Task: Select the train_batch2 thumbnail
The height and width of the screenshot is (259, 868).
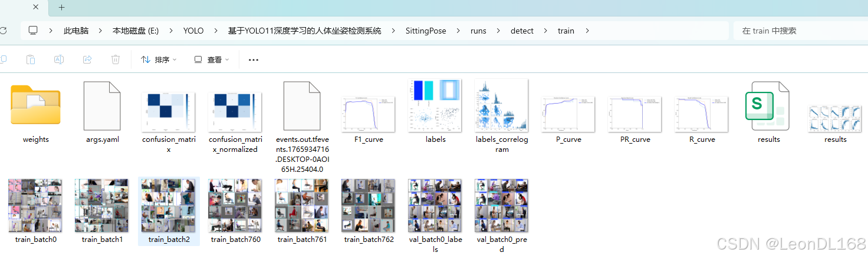Action: (169, 206)
